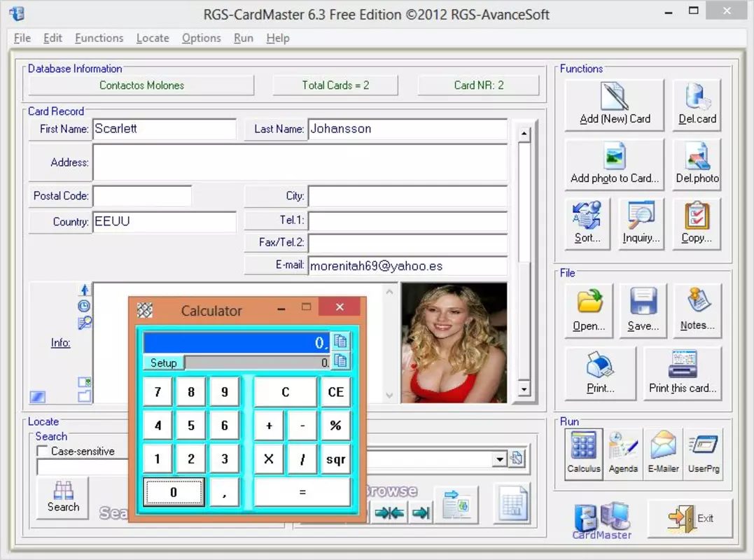This screenshot has width=754, height=560.
Task: Click the card transfer icon near Browse
Action: (456, 504)
